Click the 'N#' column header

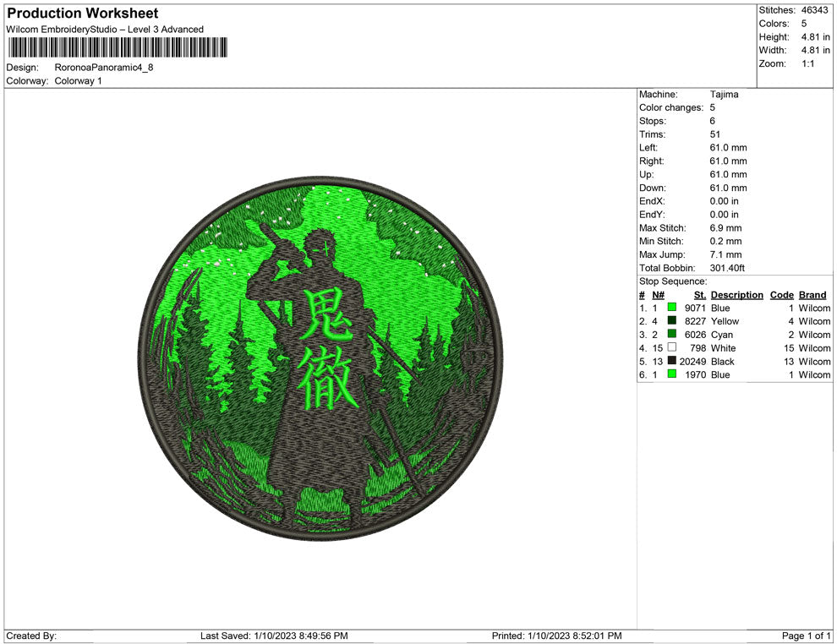click(658, 295)
